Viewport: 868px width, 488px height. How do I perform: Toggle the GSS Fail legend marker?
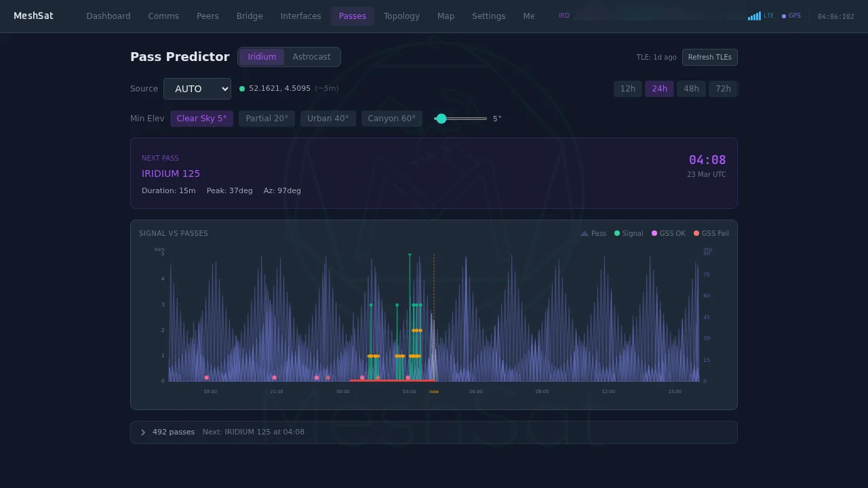[x=710, y=233]
